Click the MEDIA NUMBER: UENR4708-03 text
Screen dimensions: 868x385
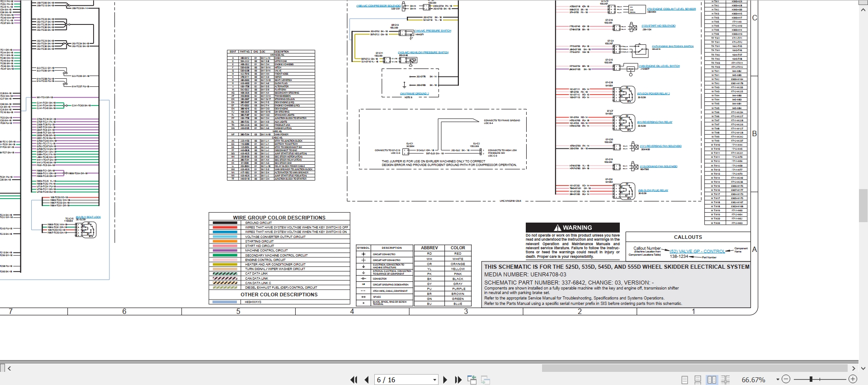tap(525, 275)
